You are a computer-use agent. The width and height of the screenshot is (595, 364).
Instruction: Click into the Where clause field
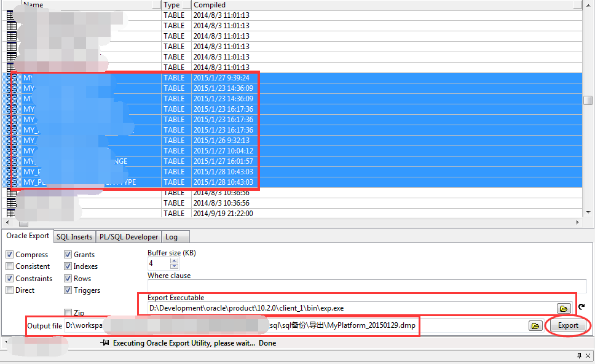coord(367,286)
